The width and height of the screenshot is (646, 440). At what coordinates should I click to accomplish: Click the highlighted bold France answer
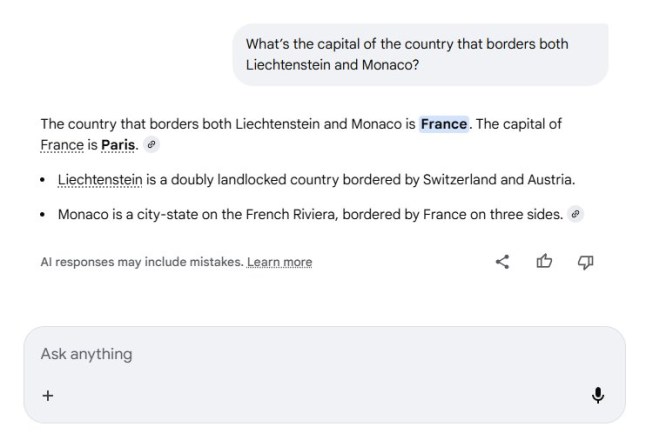pyautogui.click(x=444, y=125)
